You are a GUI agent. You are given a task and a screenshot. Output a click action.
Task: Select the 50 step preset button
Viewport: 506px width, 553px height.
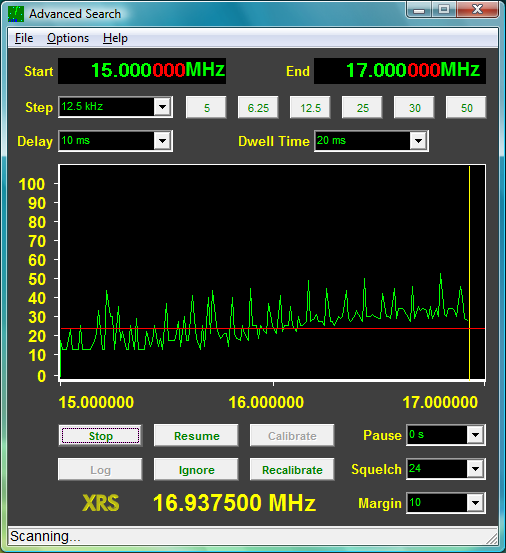466,107
